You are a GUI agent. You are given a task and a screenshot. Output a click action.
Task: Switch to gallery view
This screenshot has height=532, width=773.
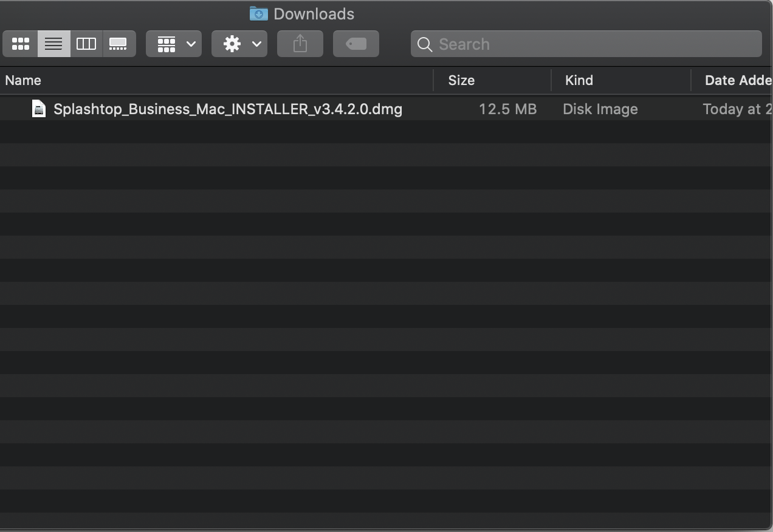pos(119,44)
